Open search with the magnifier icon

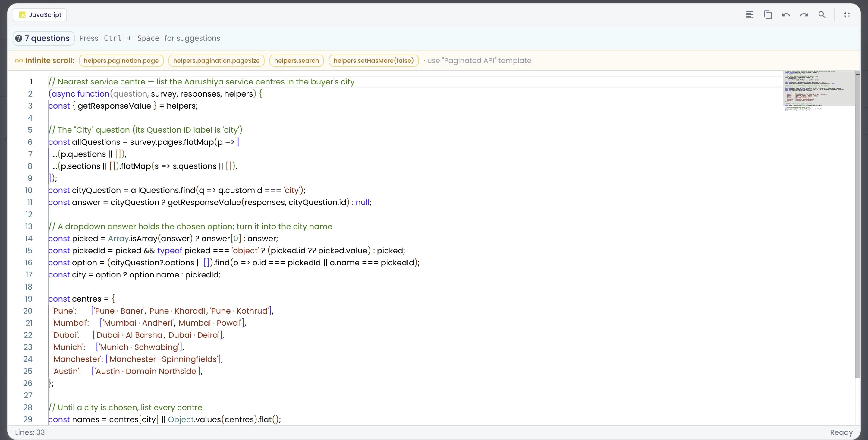pos(822,15)
